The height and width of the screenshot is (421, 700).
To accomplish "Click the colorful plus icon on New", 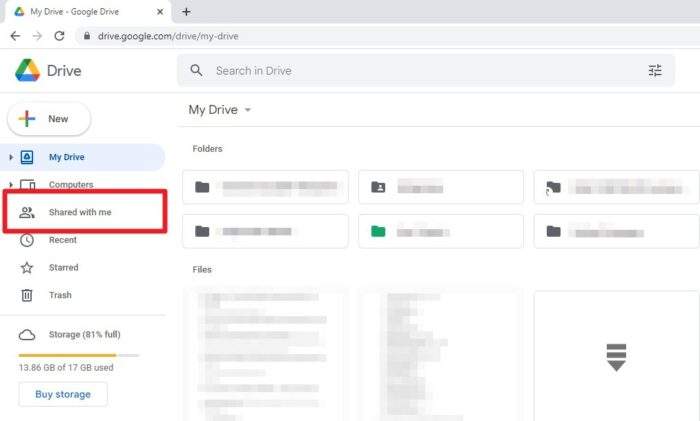I will tap(27, 119).
